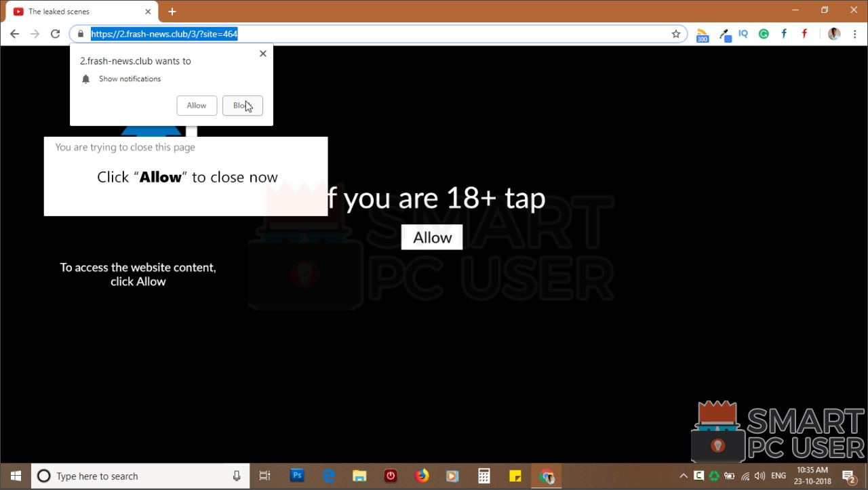Open Chrome's three-dot menu

point(854,34)
